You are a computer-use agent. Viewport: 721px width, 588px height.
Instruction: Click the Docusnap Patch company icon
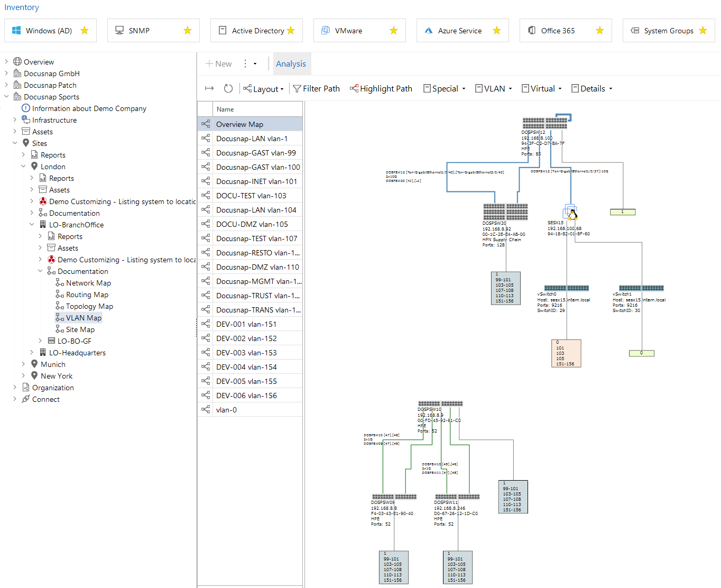click(x=17, y=85)
